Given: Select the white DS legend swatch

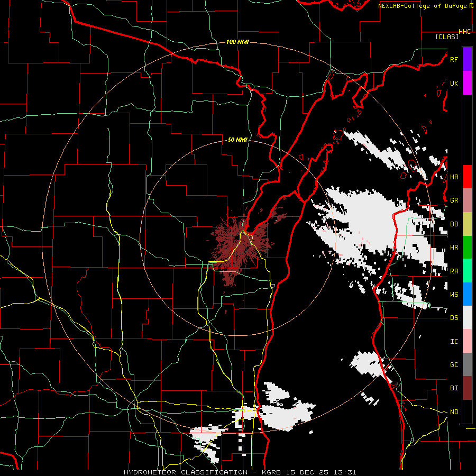Looking at the screenshot, I should pos(467,317).
